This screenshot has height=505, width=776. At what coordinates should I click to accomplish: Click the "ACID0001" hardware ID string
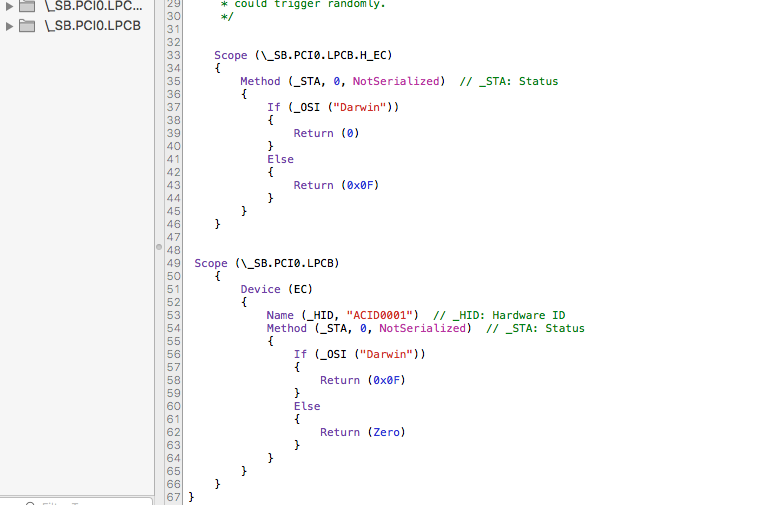click(x=380, y=315)
